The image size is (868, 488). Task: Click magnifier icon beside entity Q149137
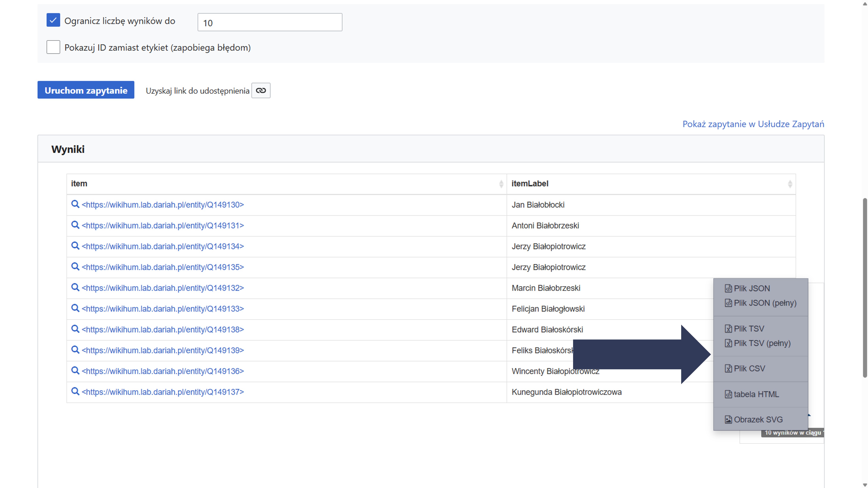click(x=75, y=391)
